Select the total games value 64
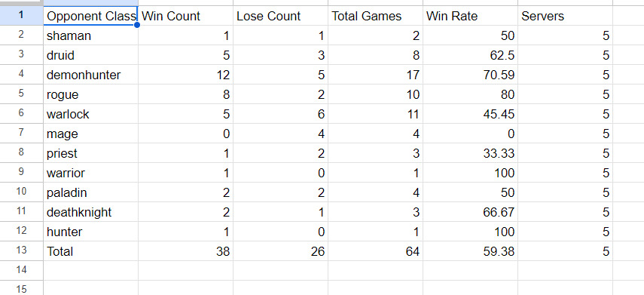Image resolution: width=644 pixels, height=295 pixels. [375, 251]
